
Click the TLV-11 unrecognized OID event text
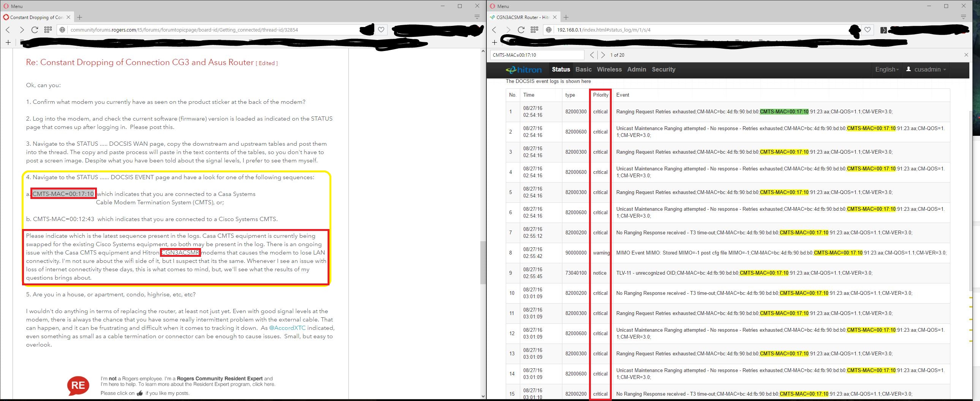click(x=744, y=273)
